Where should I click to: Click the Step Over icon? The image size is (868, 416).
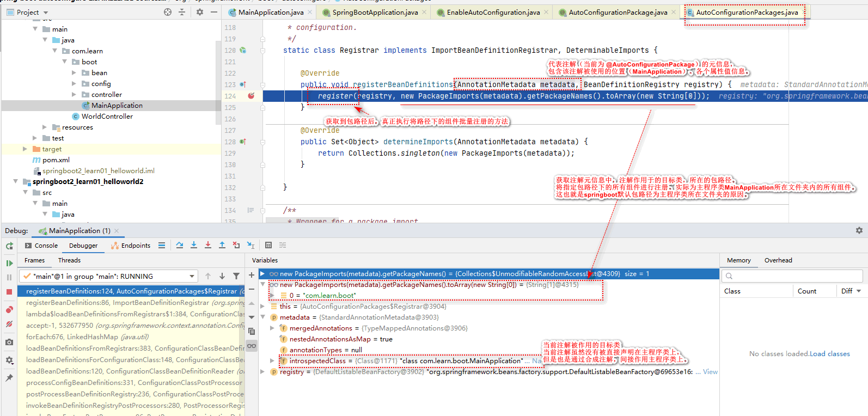180,245
